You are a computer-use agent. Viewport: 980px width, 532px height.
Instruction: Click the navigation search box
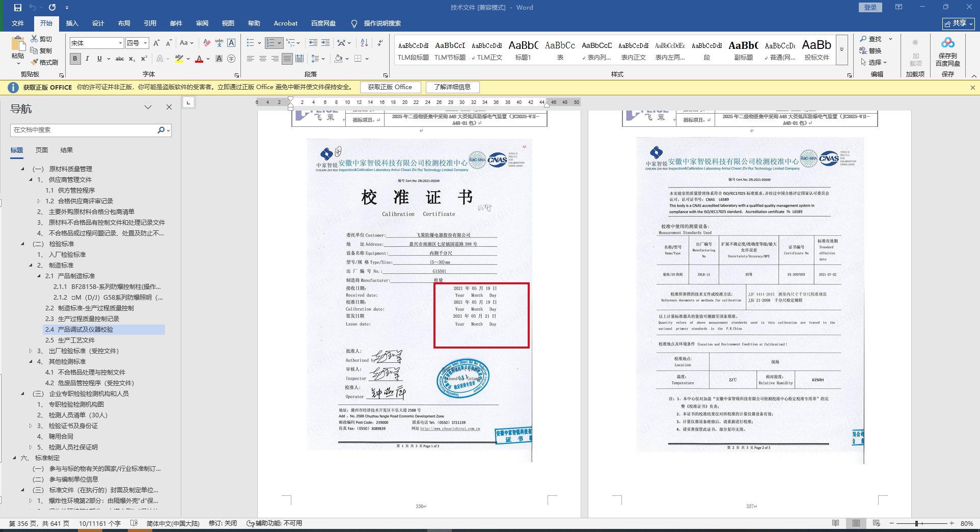tap(84, 130)
